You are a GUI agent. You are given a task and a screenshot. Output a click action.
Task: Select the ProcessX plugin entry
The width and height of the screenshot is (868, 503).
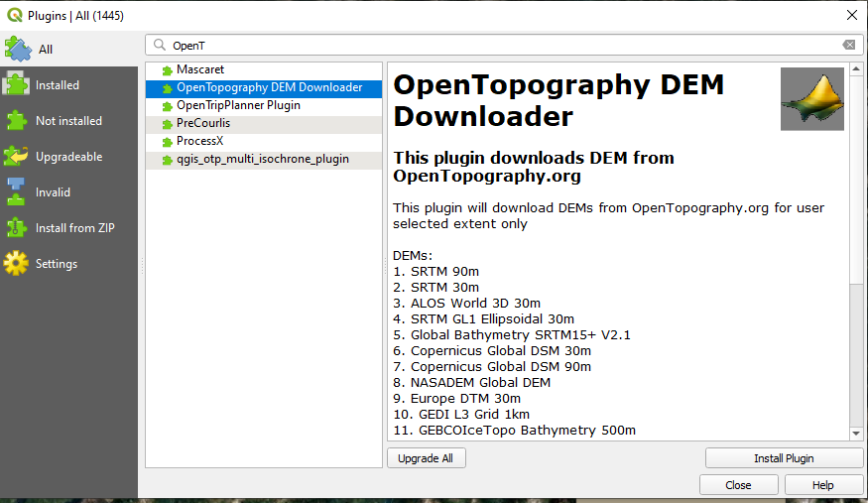[x=199, y=141]
